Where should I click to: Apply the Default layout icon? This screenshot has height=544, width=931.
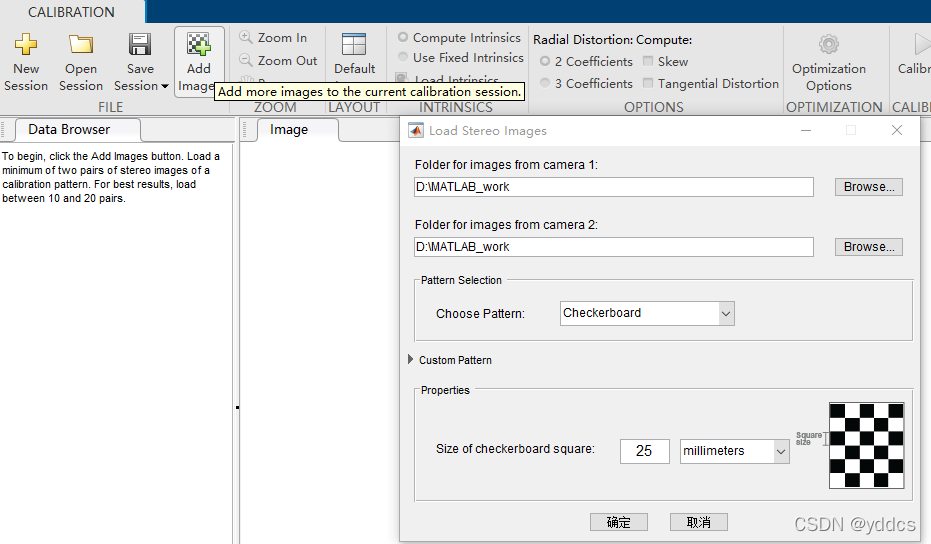354,44
